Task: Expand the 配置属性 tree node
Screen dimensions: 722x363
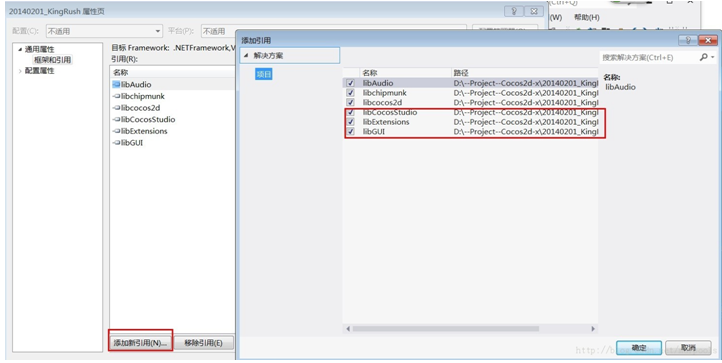Action: coord(20,71)
